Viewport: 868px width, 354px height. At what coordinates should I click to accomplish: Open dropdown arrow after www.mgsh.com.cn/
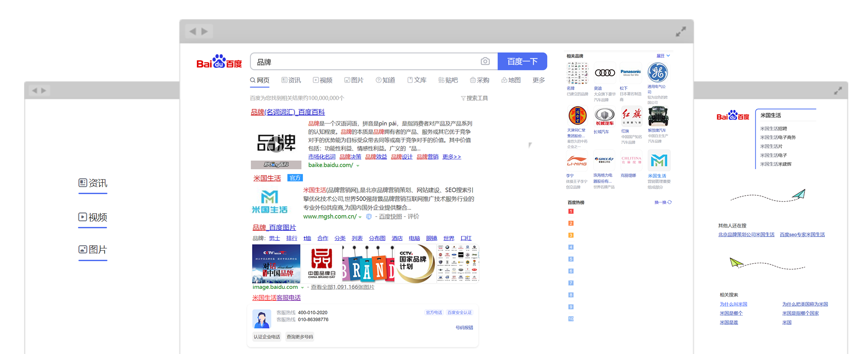[360, 217]
